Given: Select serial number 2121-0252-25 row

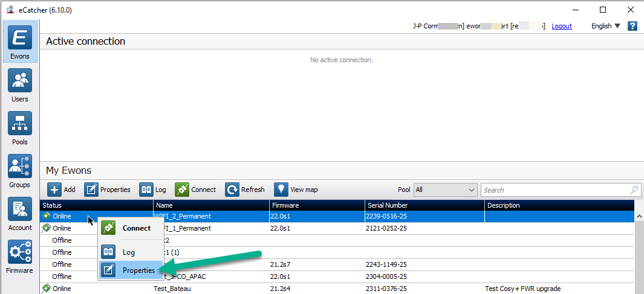Looking at the screenshot, I should tap(337, 228).
